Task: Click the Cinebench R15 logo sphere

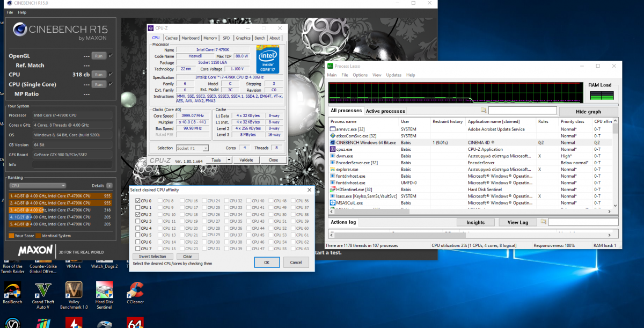Action: (20, 30)
